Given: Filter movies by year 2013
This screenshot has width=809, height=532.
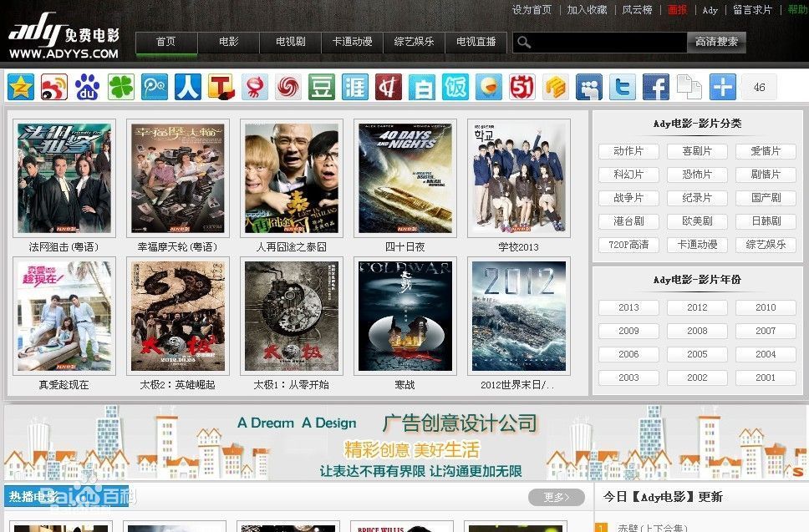Looking at the screenshot, I should click(628, 307).
